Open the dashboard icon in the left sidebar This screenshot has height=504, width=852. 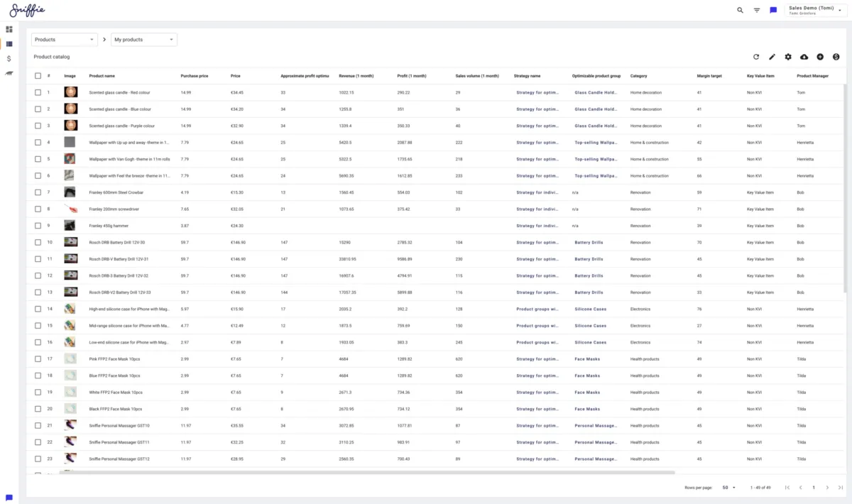pos(9,29)
